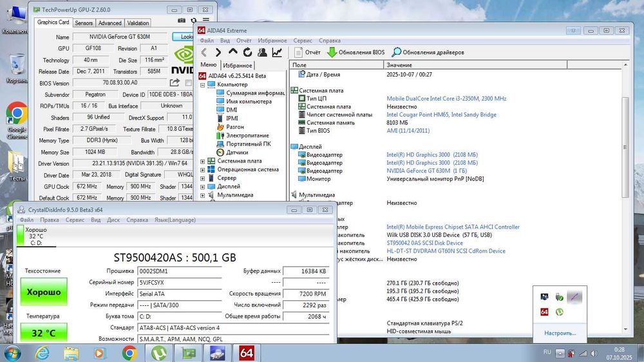644x362 pixels.
Task: Click the GPU-Z refresh icon
Action: 193,20
